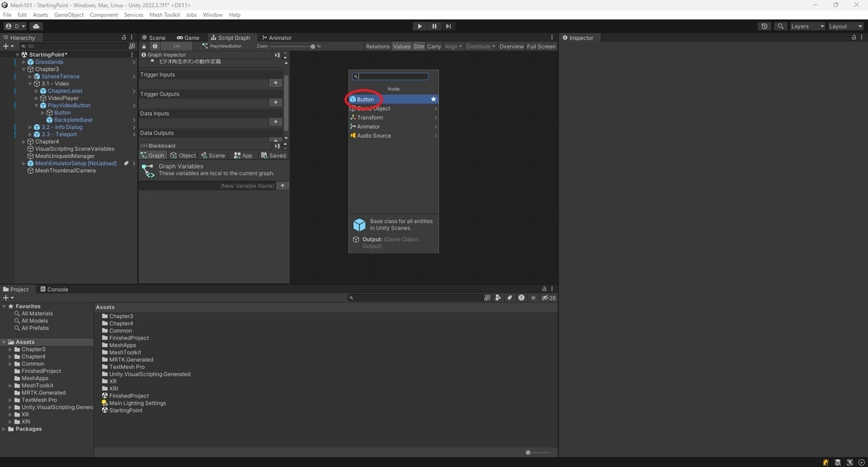
Task: Switch to the Scene tab
Action: pos(153,38)
